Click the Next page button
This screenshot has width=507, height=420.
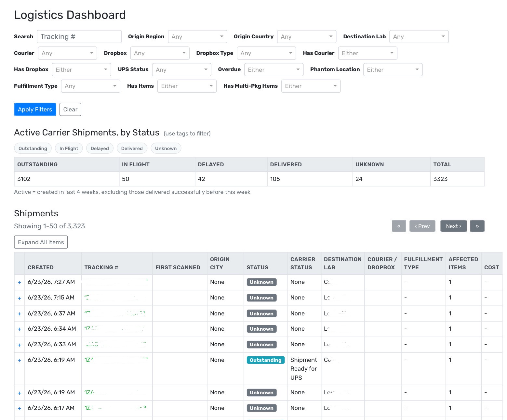(454, 226)
